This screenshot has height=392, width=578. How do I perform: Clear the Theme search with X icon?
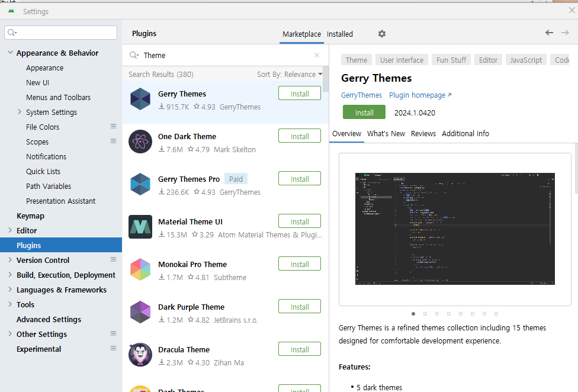317,55
